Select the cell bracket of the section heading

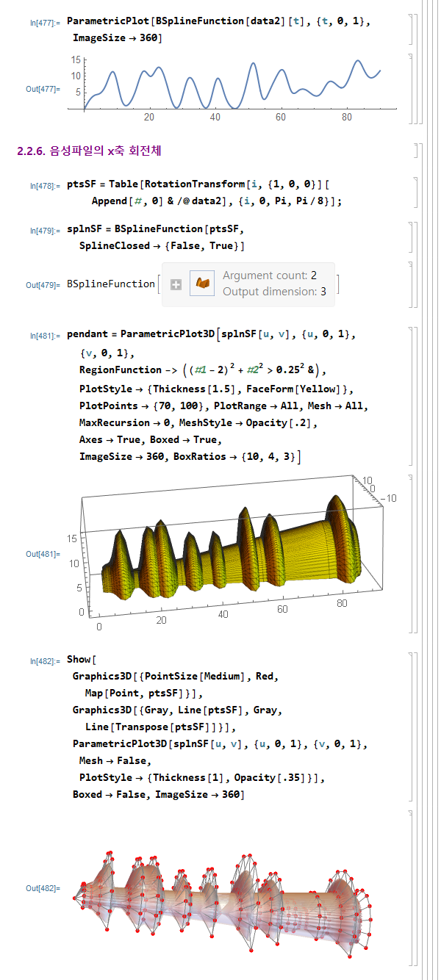[x=417, y=151]
